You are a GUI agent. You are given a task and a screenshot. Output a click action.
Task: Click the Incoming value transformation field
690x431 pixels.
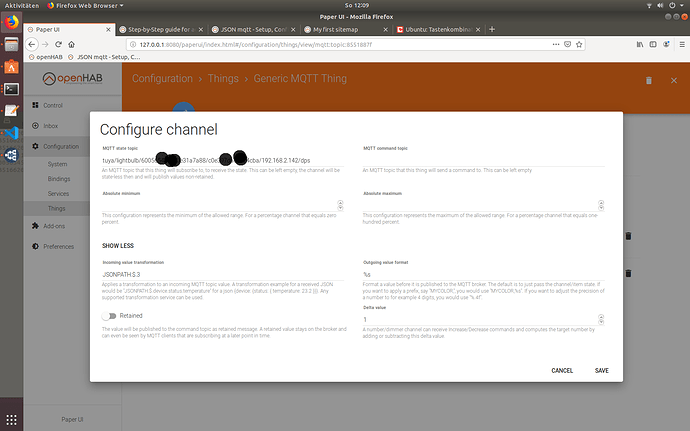pyautogui.click(x=222, y=274)
